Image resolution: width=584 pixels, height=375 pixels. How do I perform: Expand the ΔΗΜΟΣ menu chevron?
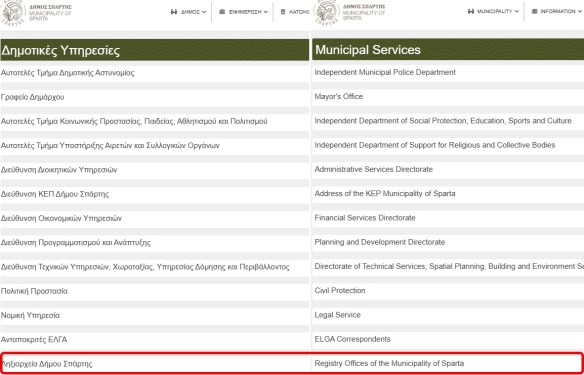[204, 12]
